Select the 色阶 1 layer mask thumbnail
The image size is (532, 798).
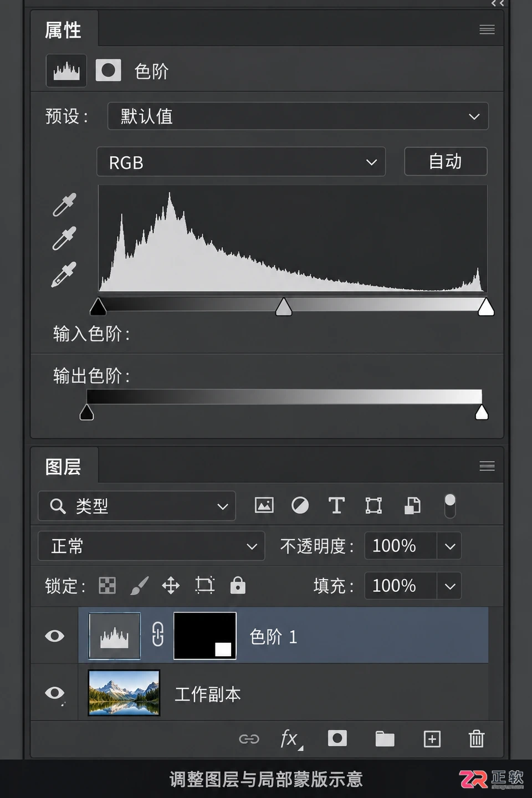click(205, 636)
